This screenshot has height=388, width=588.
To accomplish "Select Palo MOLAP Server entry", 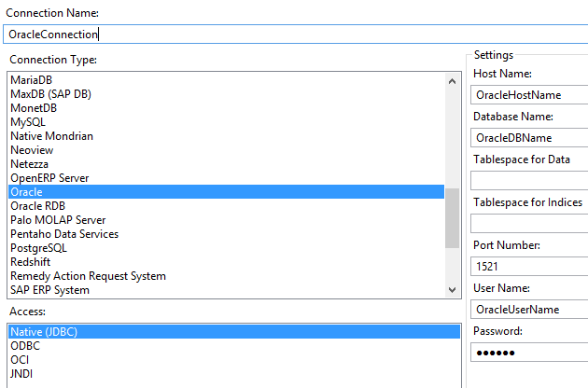I will point(226,220).
